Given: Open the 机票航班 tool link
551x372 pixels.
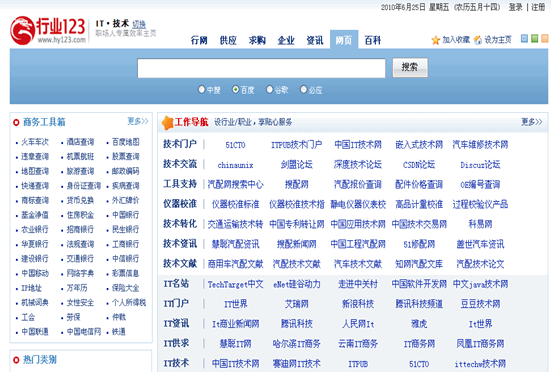Looking at the screenshot, I should (x=80, y=156).
